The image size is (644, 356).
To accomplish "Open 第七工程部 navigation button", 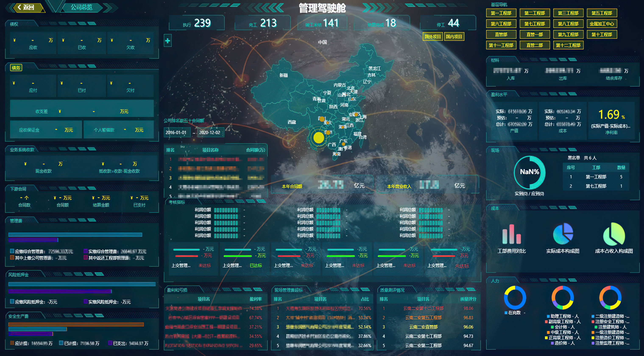I will 534,24.
